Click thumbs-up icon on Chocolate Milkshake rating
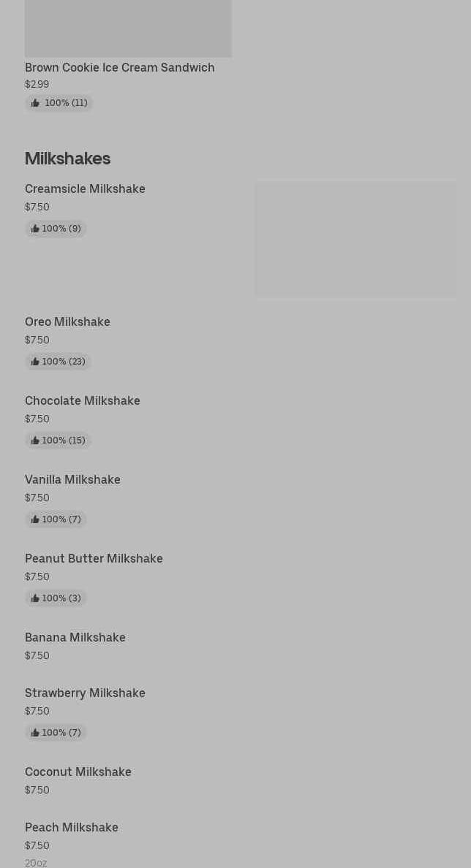 (x=35, y=441)
